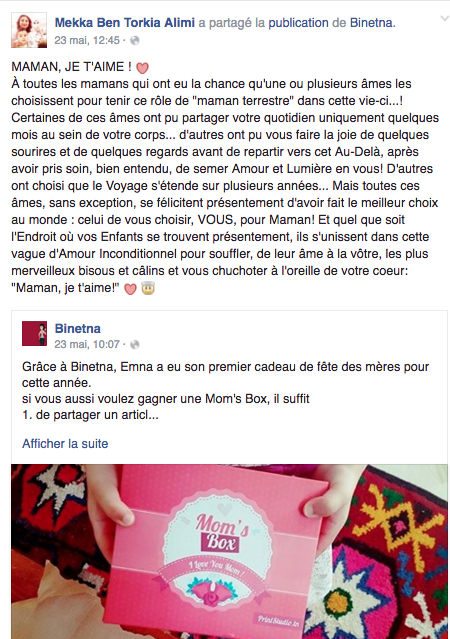Open Mekka Ben Torkia Alimi's profile picture

[29, 30]
